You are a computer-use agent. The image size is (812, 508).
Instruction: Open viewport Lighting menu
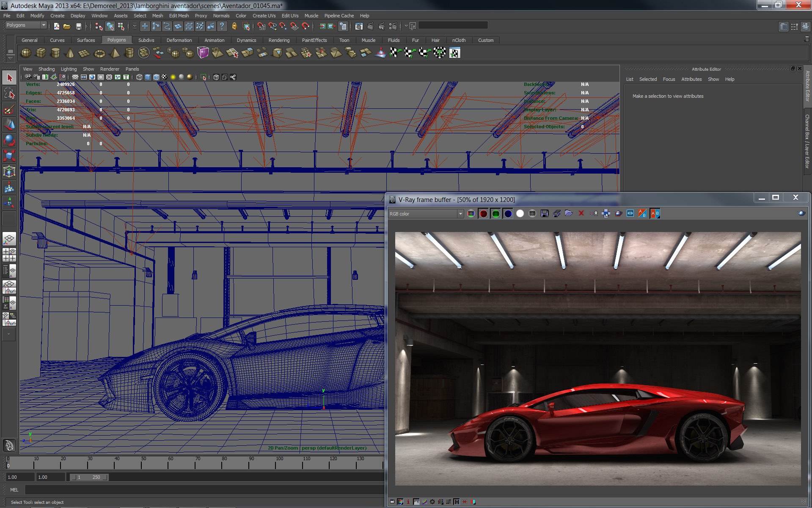coord(69,69)
